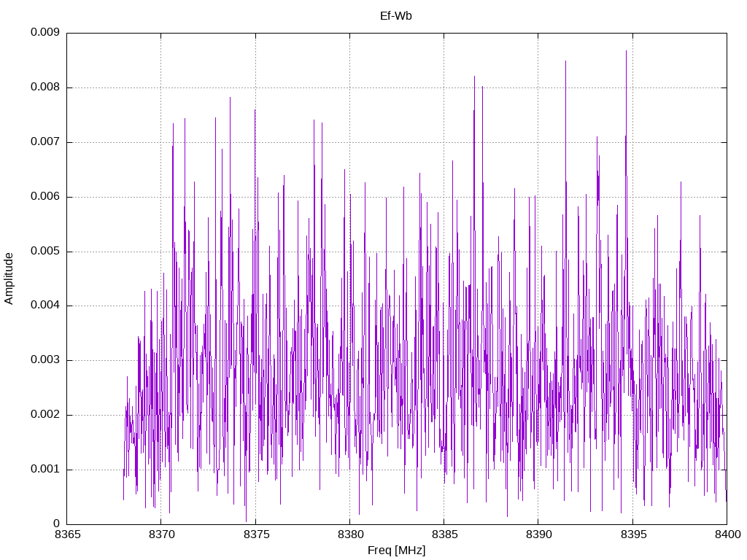The width and height of the screenshot is (747, 560).
Task: Click the x-axis tick label 8380
Action: [x=351, y=534]
